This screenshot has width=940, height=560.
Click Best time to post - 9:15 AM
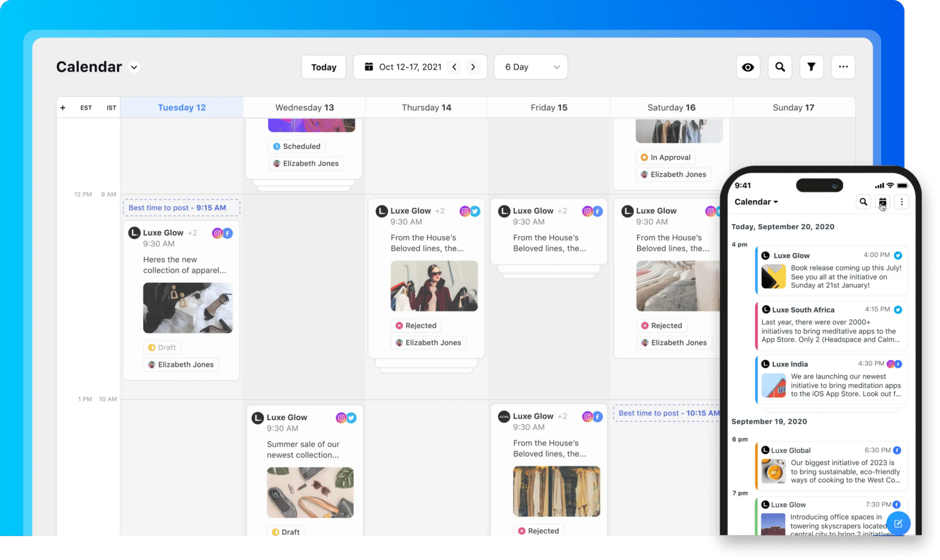pos(182,208)
